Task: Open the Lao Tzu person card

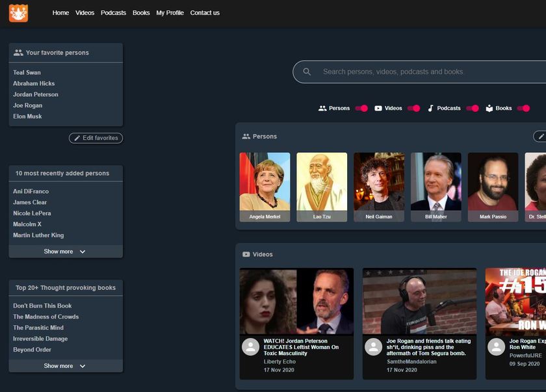Action: click(x=322, y=187)
